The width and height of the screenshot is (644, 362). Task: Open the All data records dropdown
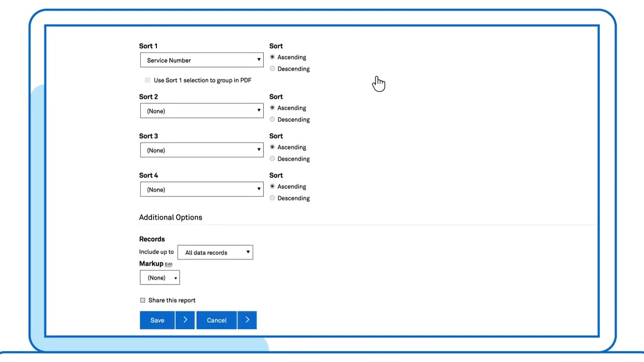[x=215, y=252]
